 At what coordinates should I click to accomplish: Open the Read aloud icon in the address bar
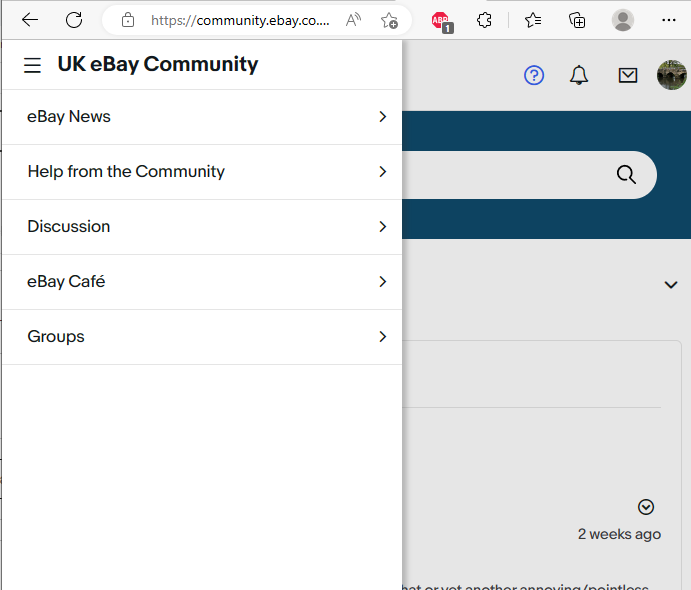click(353, 20)
